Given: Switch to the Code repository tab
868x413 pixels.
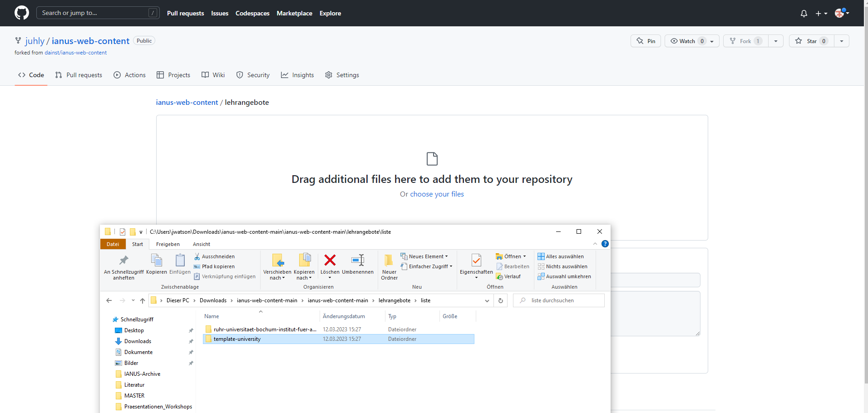Looking at the screenshot, I should point(31,75).
